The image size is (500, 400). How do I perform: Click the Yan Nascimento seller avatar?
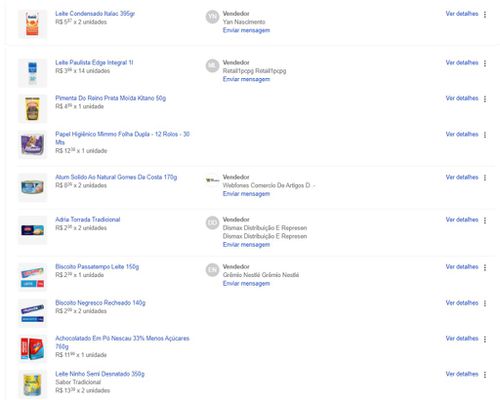click(212, 17)
